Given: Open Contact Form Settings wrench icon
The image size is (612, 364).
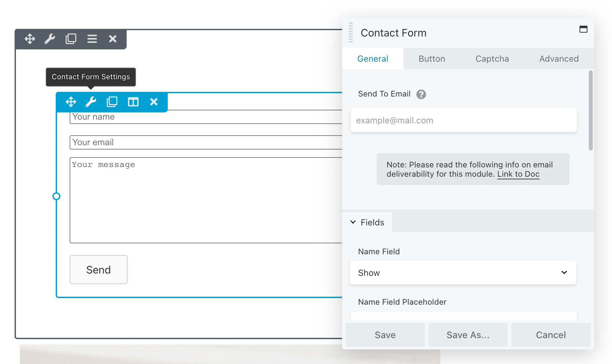Looking at the screenshot, I should click(x=91, y=102).
